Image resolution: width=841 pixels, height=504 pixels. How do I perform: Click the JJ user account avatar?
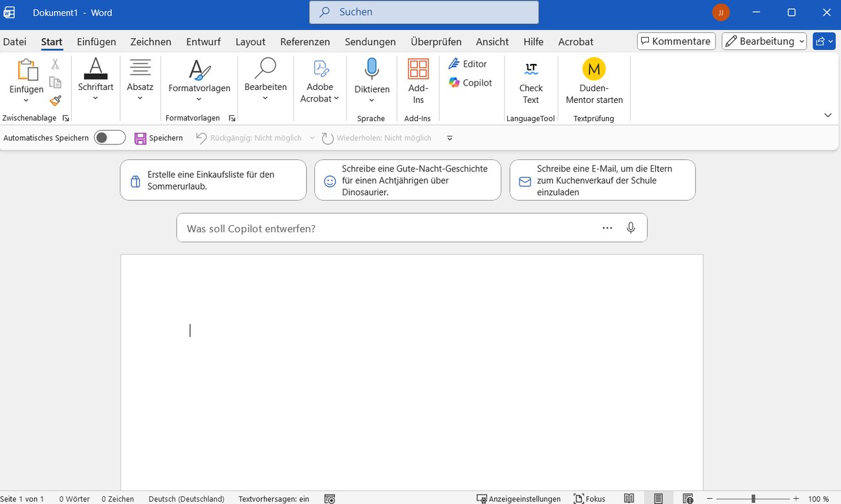click(721, 12)
